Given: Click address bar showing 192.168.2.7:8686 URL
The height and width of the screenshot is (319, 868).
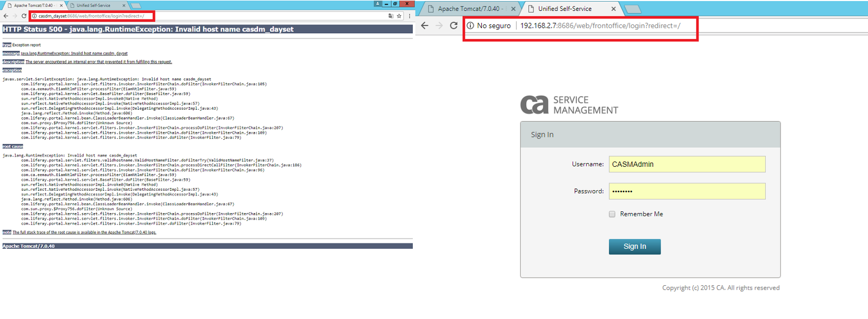Looking at the screenshot, I should (x=665, y=26).
